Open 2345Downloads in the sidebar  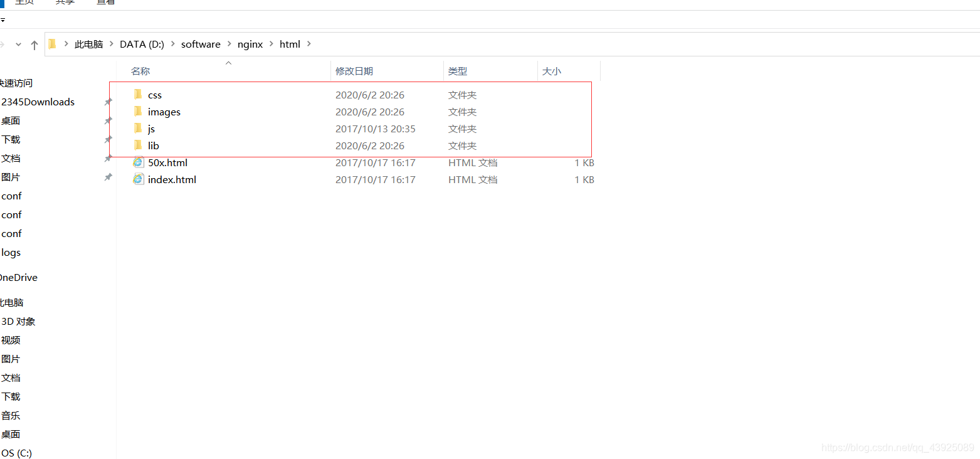[x=38, y=102]
